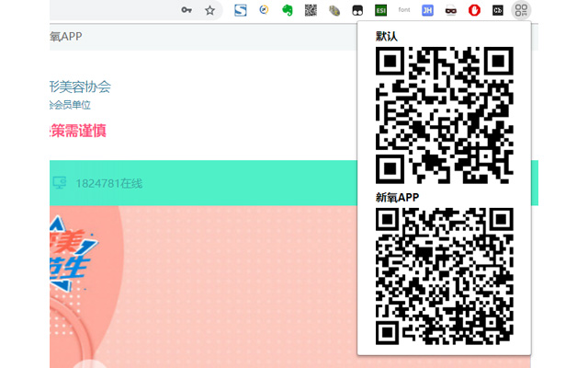Click the '新氧APP' label in QR popup

398,197
